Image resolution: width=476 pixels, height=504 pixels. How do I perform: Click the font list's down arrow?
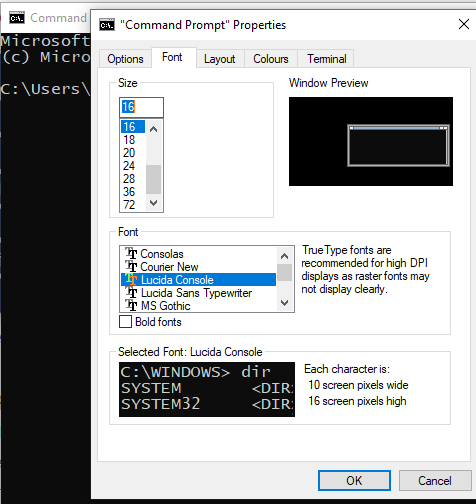click(284, 303)
